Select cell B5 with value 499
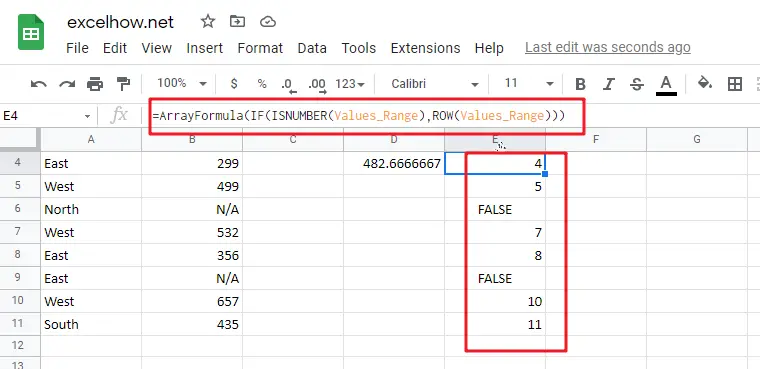Image resolution: width=760 pixels, height=369 pixels. coord(192,186)
